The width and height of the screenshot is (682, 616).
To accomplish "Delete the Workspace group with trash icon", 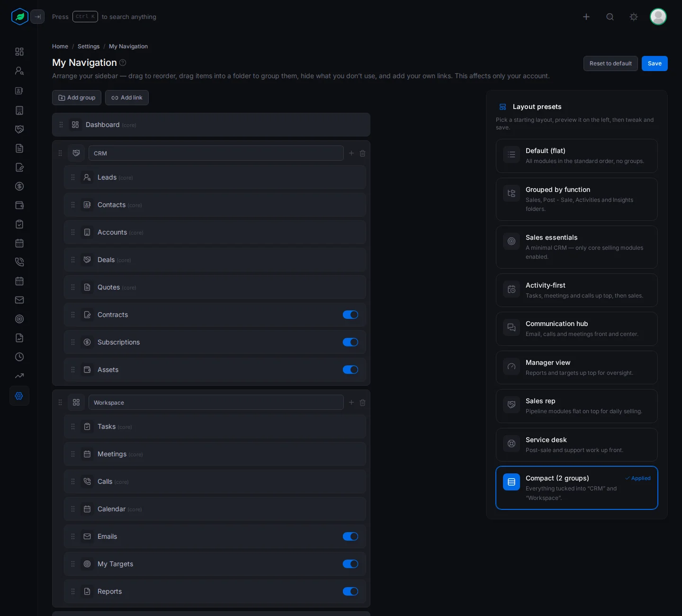I will (363, 403).
